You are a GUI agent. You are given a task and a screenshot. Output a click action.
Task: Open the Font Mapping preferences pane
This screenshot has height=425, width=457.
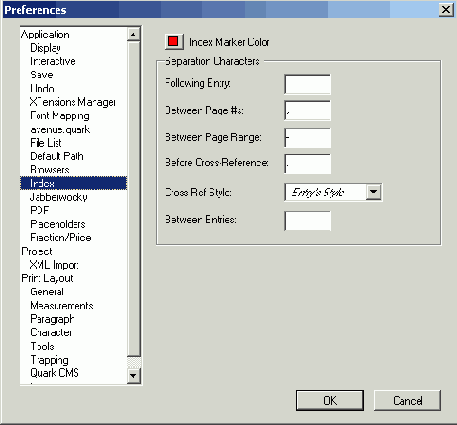pyautogui.click(x=60, y=116)
